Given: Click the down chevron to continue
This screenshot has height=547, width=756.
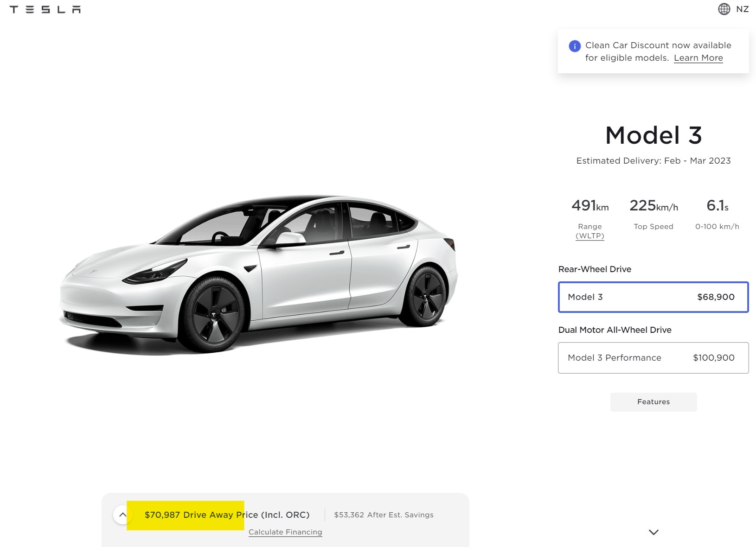Looking at the screenshot, I should [x=653, y=532].
